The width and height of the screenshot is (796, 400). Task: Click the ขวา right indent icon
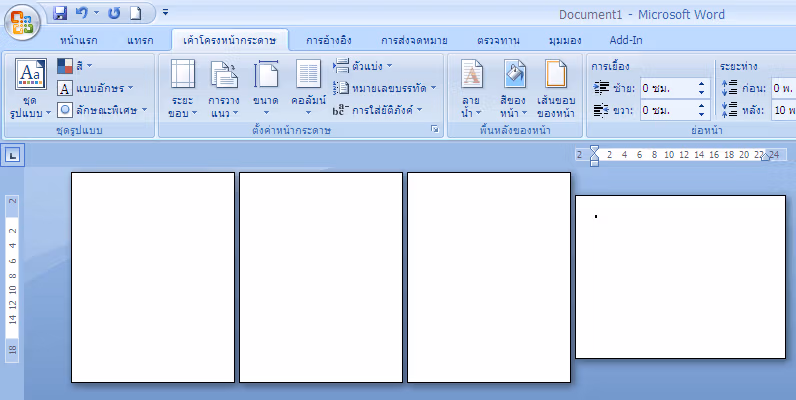(601, 110)
